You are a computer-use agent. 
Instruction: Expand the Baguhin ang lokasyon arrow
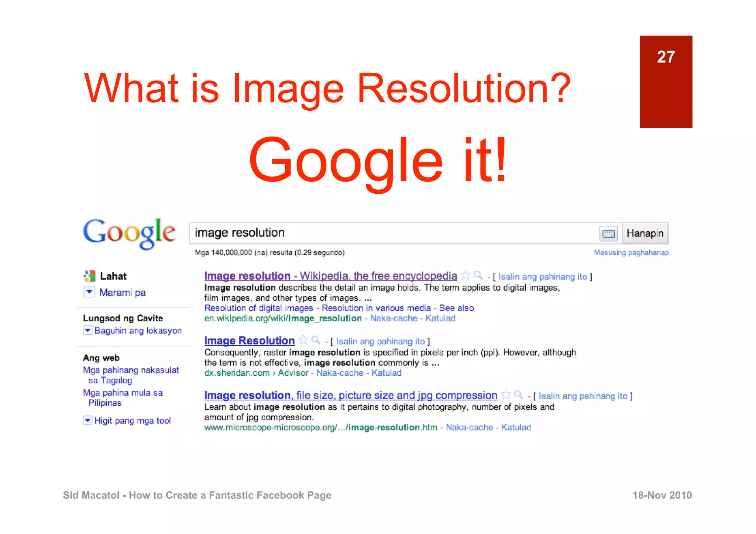click(x=87, y=330)
